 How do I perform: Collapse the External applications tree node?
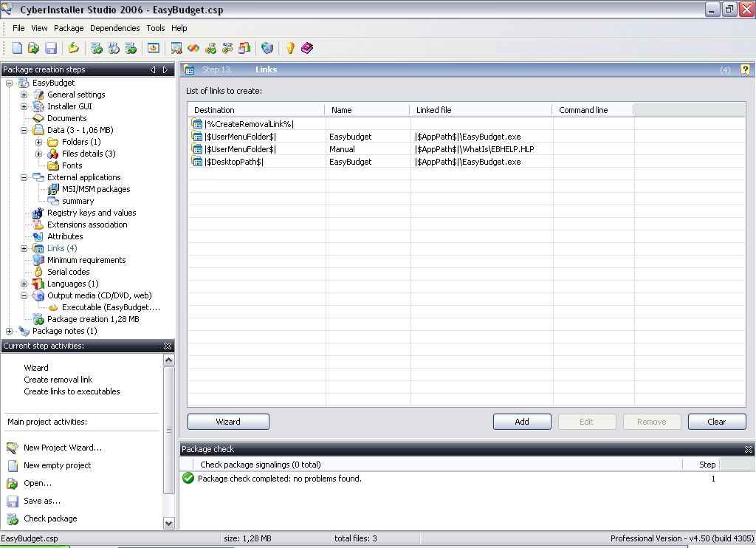[24, 177]
